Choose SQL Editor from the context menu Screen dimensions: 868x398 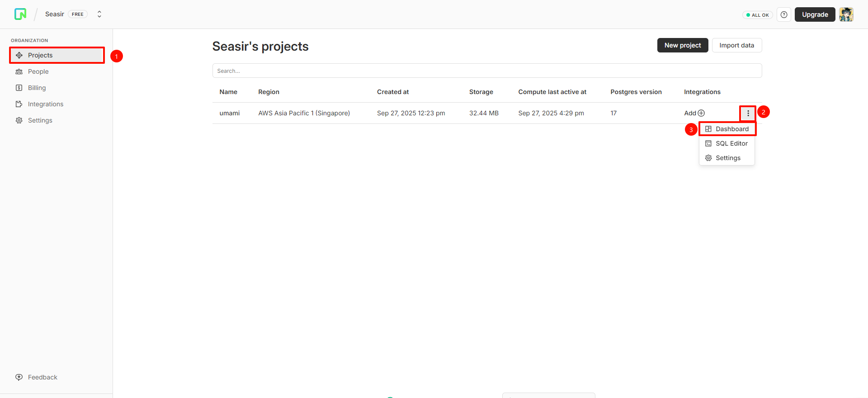coord(731,143)
